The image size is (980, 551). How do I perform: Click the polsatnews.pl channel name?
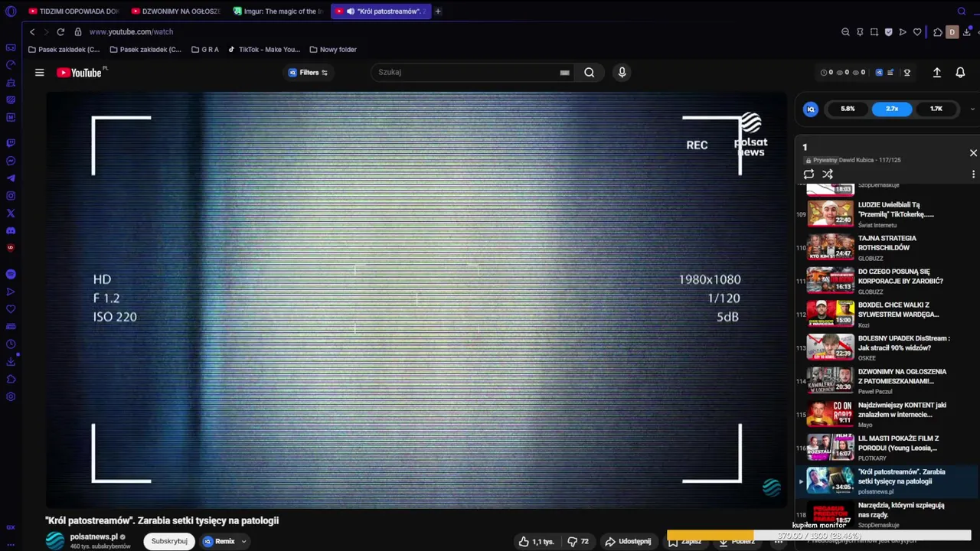[x=93, y=536]
